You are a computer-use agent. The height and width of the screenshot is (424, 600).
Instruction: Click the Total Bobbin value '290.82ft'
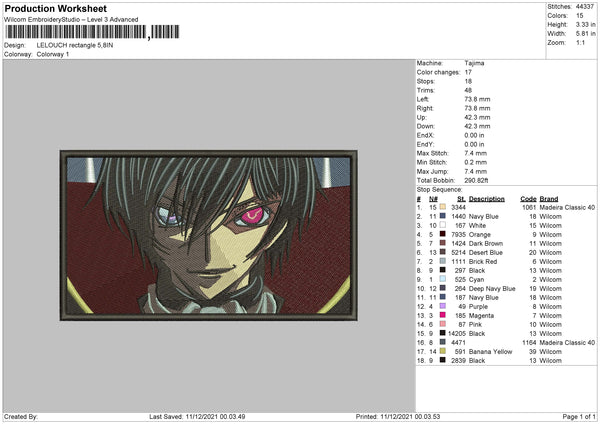tap(476, 180)
